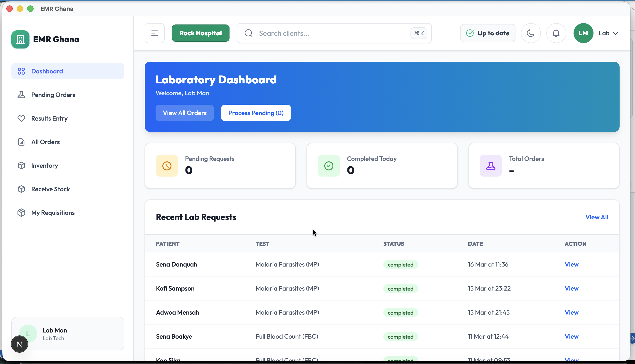Click the Receive Stock icon in sidebar

click(x=22, y=189)
